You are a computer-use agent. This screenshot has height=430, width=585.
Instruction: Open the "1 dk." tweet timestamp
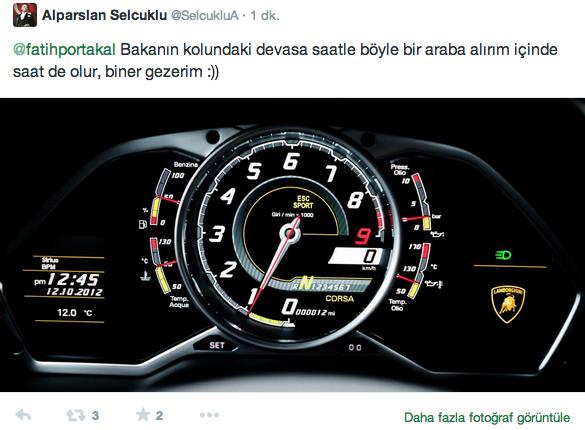(265, 15)
